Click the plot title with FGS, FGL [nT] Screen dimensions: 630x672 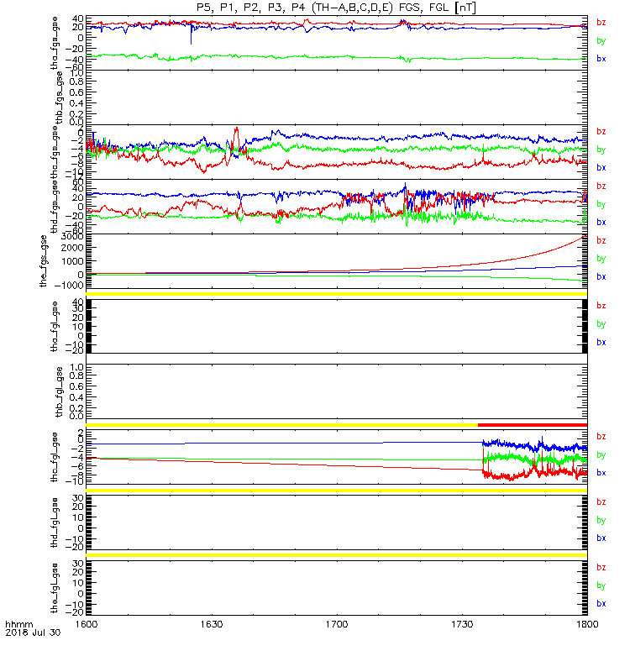tap(336, 8)
